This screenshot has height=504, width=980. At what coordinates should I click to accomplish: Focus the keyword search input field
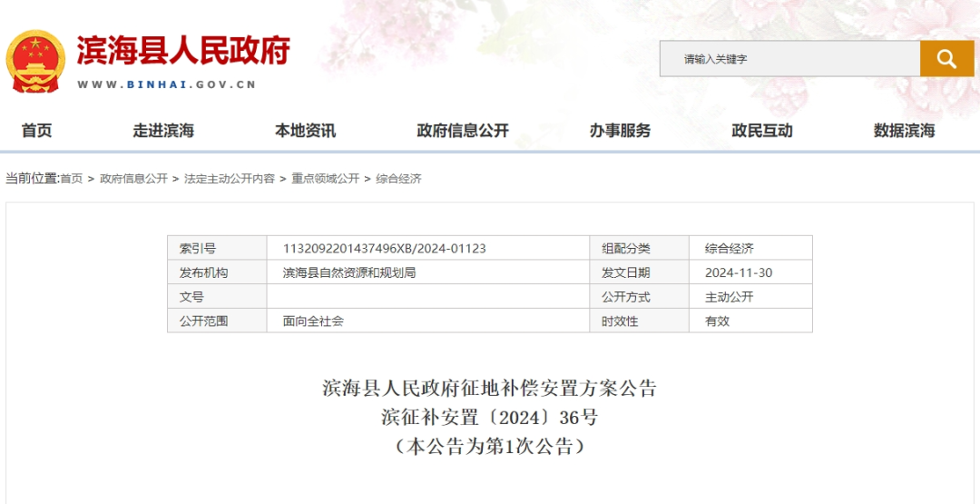790,59
